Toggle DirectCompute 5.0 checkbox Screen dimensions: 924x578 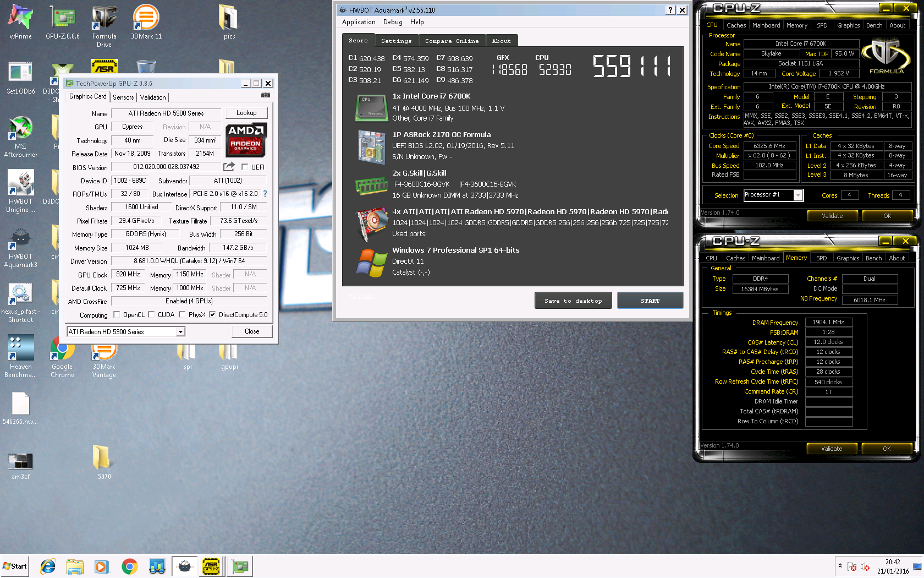[x=212, y=315]
